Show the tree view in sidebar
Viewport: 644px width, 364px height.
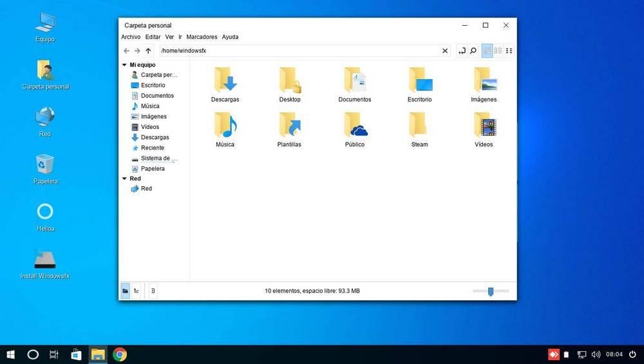click(137, 291)
